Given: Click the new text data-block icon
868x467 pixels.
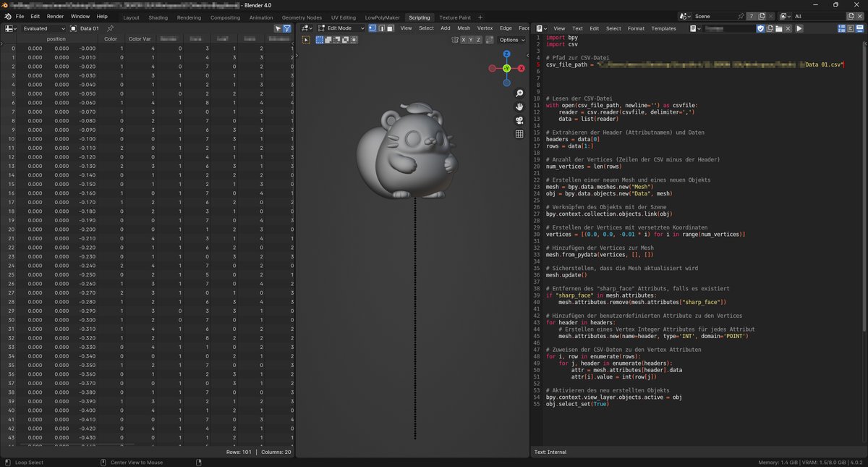Looking at the screenshot, I should (770, 28).
